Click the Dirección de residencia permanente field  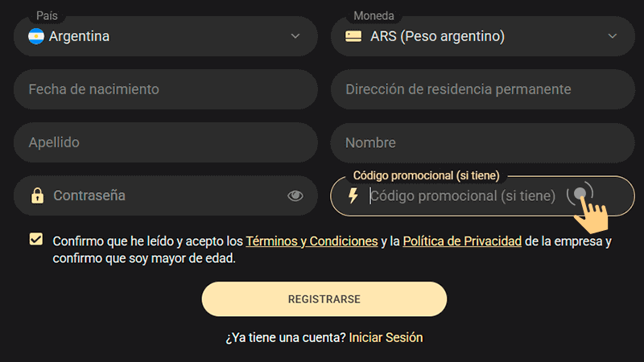(481, 89)
